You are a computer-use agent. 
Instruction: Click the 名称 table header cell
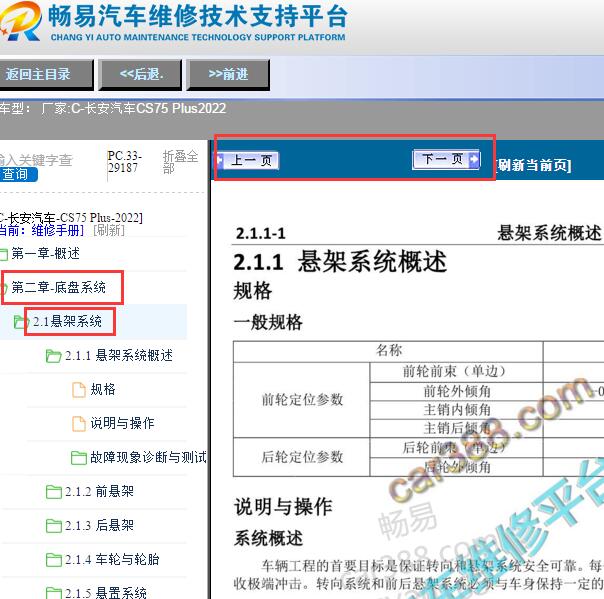tap(388, 351)
